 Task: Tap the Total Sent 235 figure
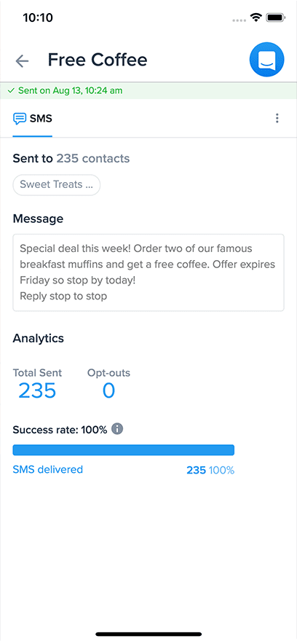[37, 390]
